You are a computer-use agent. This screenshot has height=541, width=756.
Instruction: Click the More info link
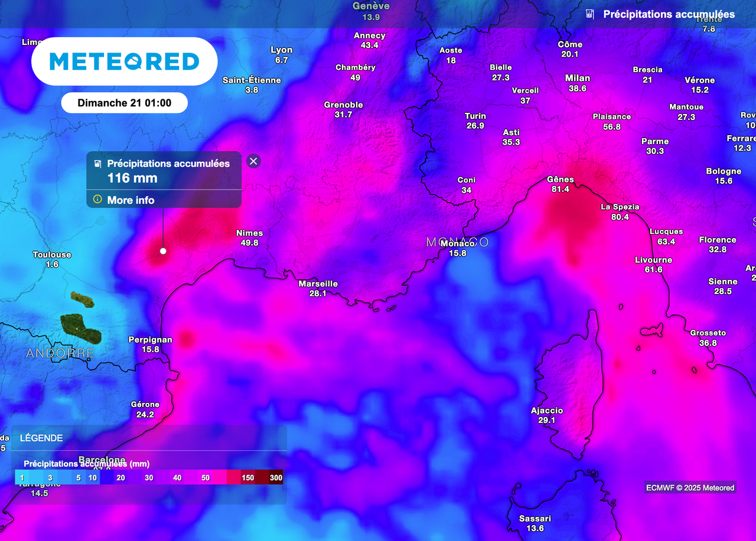coord(131,200)
